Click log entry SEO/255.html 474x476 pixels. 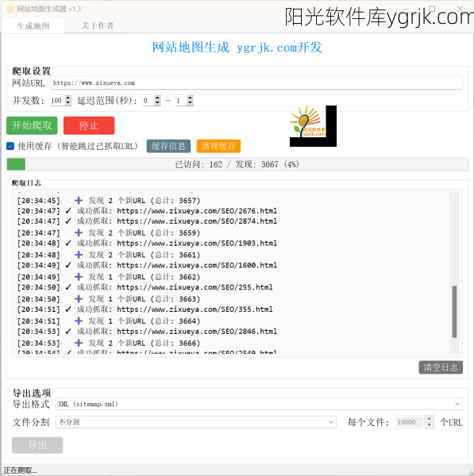145,287
